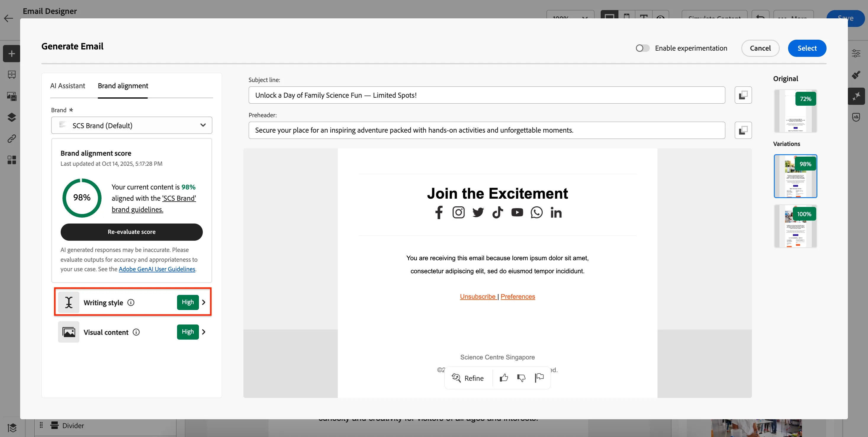Click the 98% brand alignment score ring
The height and width of the screenshot is (437, 868).
pos(82,198)
